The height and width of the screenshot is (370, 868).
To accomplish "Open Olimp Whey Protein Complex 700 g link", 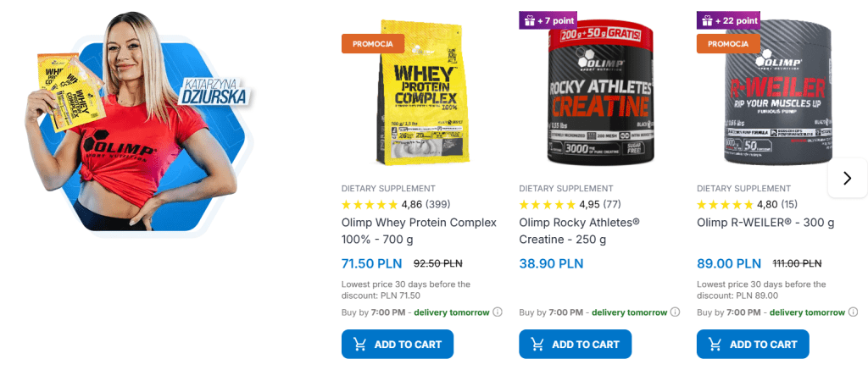I will coord(419,230).
